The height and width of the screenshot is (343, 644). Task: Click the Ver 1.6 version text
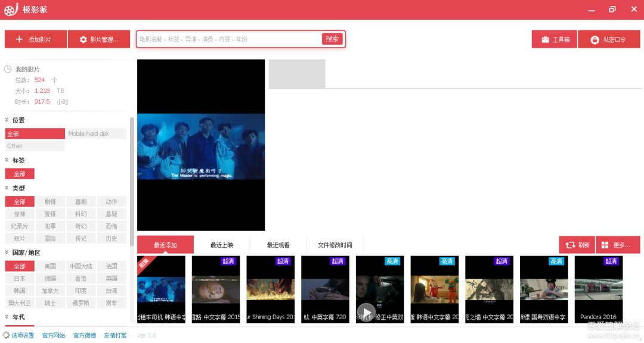[x=147, y=336]
